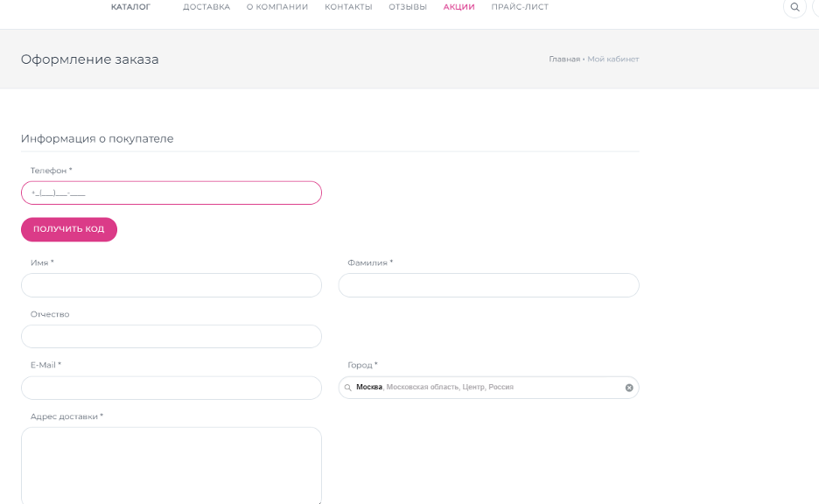Click the magnifier icon inside city field
Viewport: 819px width, 504px height.
tap(347, 388)
